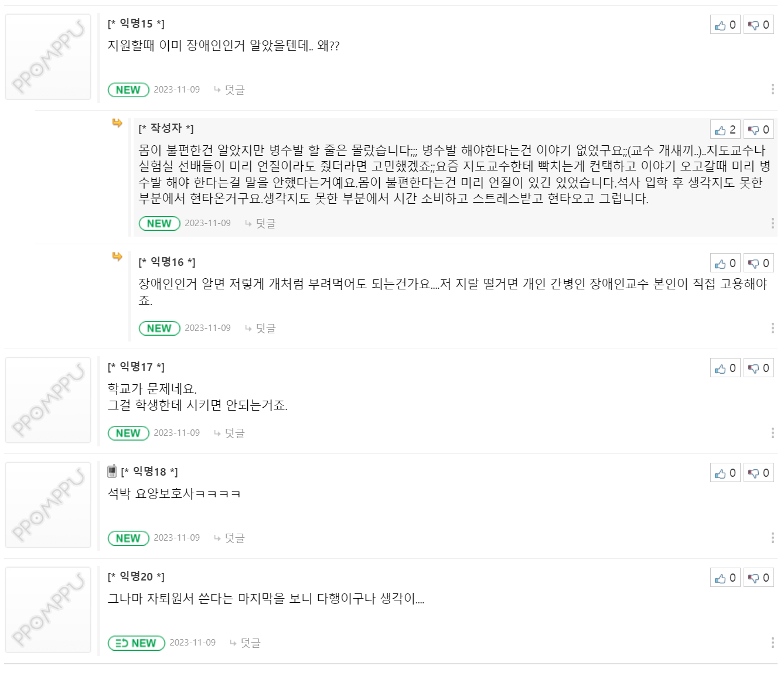Reply (덧글) to the 익명17 comment
This screenshot has width=784, height=676.
(x=234, y=433)
